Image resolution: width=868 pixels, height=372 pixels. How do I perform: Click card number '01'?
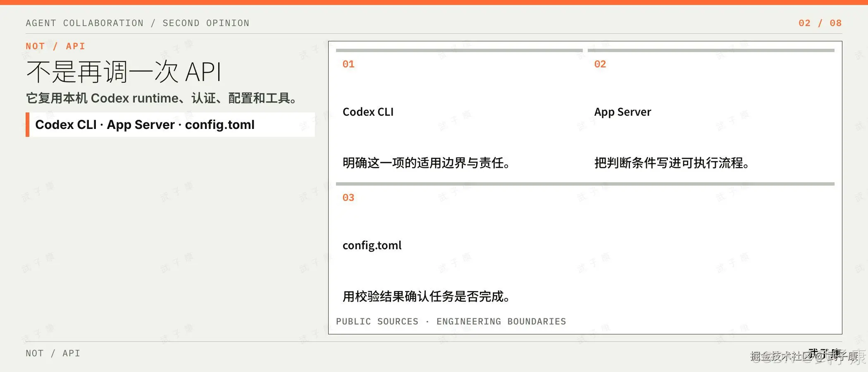[x=348, y=64]
